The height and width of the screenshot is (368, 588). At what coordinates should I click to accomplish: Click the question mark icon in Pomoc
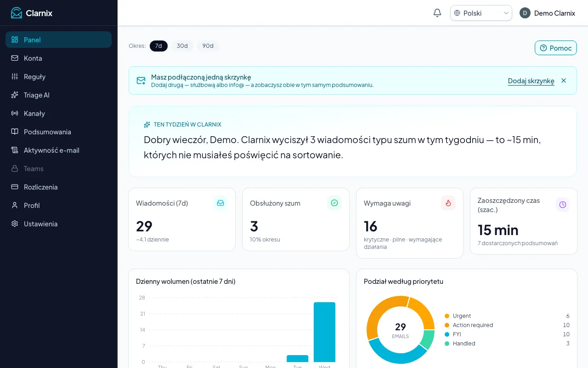tap(543, 48)
